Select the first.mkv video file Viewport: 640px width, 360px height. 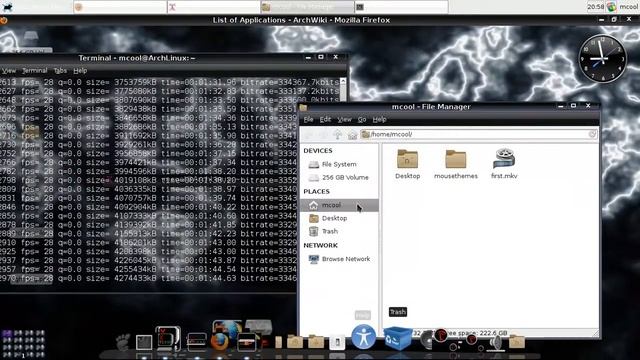pos(504,164)
